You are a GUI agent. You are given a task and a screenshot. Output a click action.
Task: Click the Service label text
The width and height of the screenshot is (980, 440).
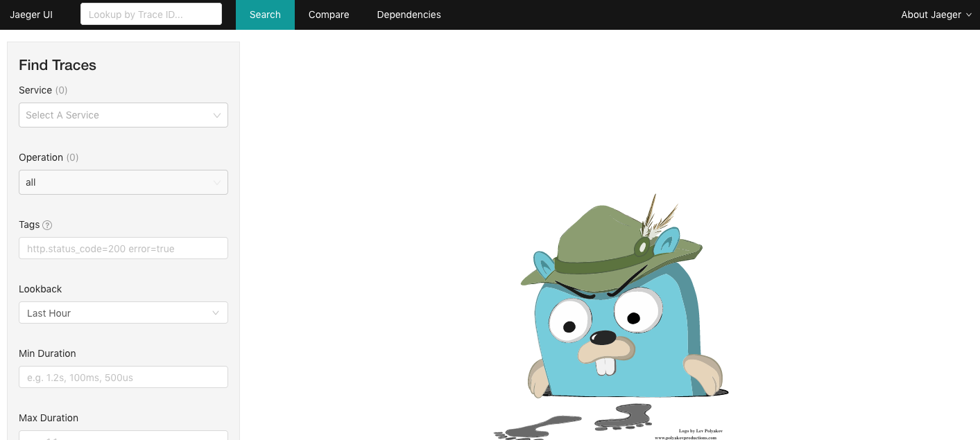click(x=35, y=90)
